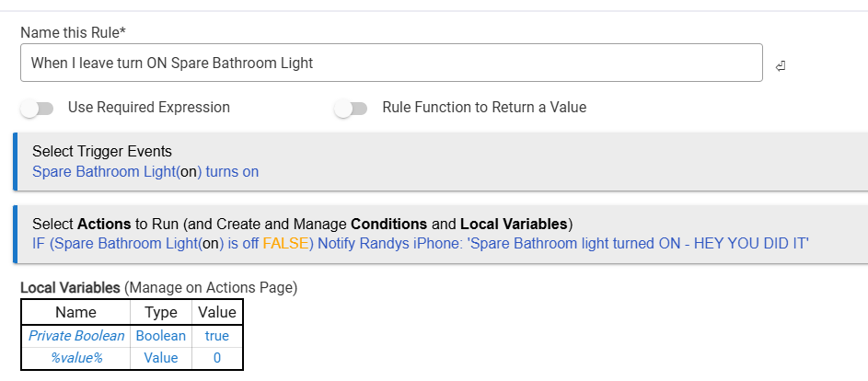Viewport: 868px width, 381px height.
Task: Click into the rule name text field
Action: [391, 63]
